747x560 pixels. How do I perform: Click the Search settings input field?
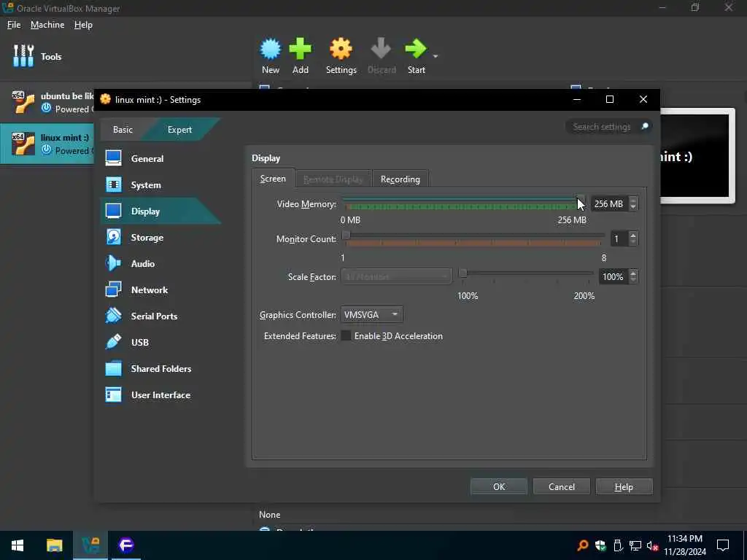click(x=603, y=127)
